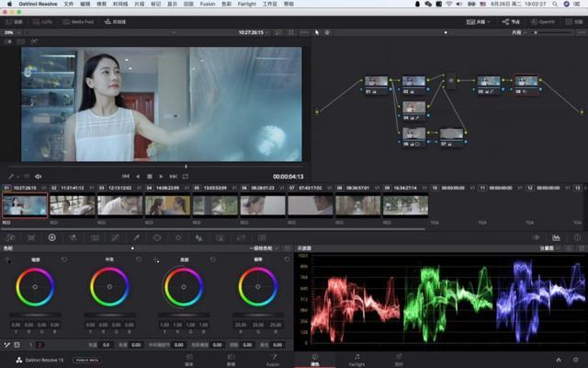Jump to the first frame of the clip
The height and width of the screenshot is (368, 588).
click(x=125, y=176)
